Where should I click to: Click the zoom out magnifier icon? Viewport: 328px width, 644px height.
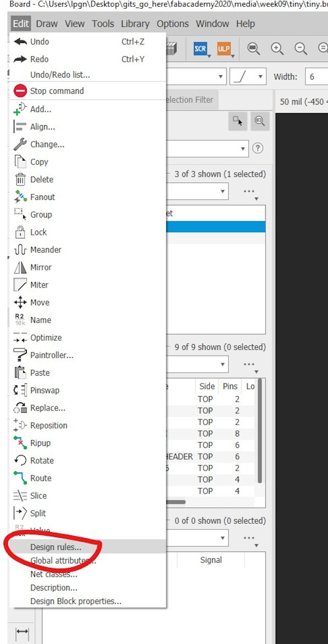pos(301,48)
